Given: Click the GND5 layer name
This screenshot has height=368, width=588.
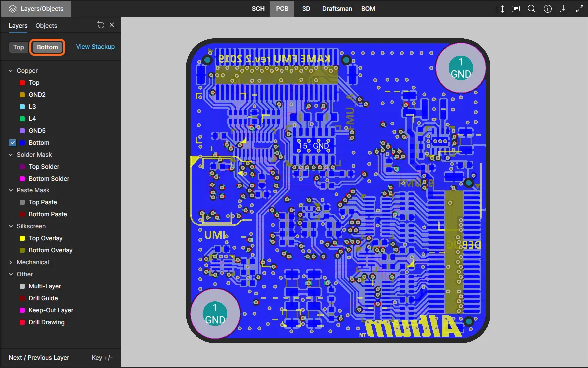Looking at the screenshot, I should pyautogui.click(x=37, y=131).
